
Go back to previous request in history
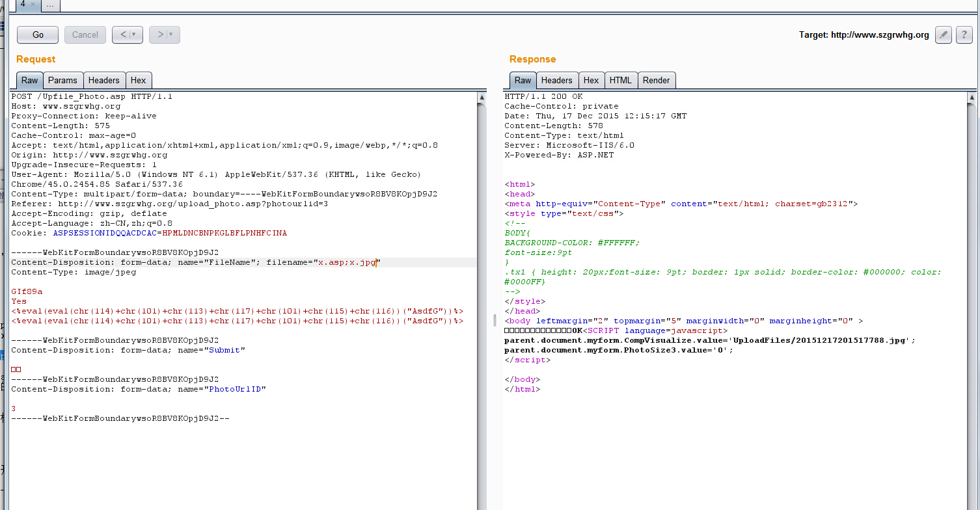point(128,35)
